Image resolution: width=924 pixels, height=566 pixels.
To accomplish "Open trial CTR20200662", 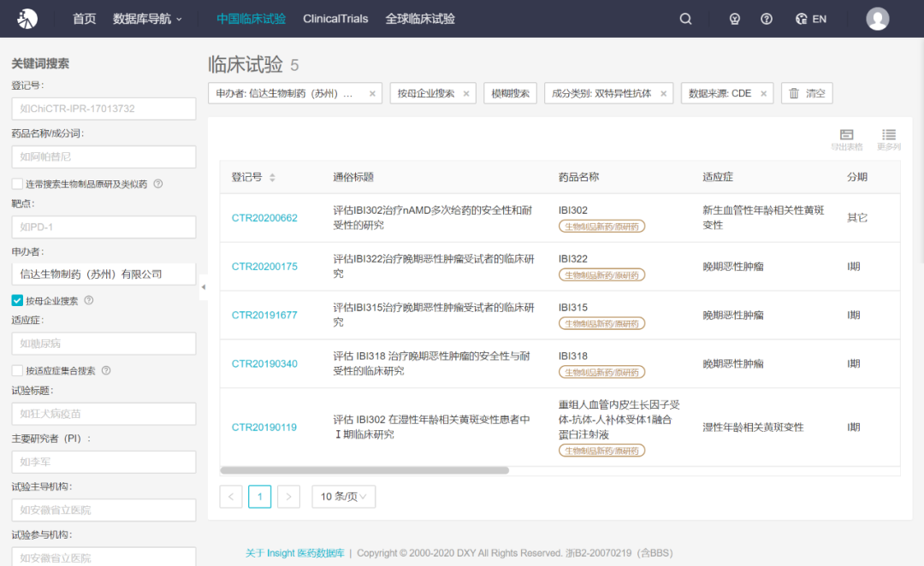I will point(264,218).
